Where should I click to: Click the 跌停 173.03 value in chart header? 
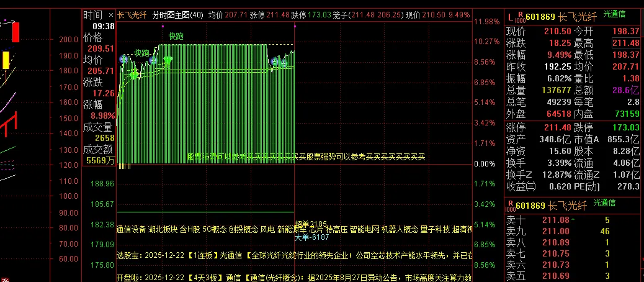pyautogui.click(x=311, y=15)
